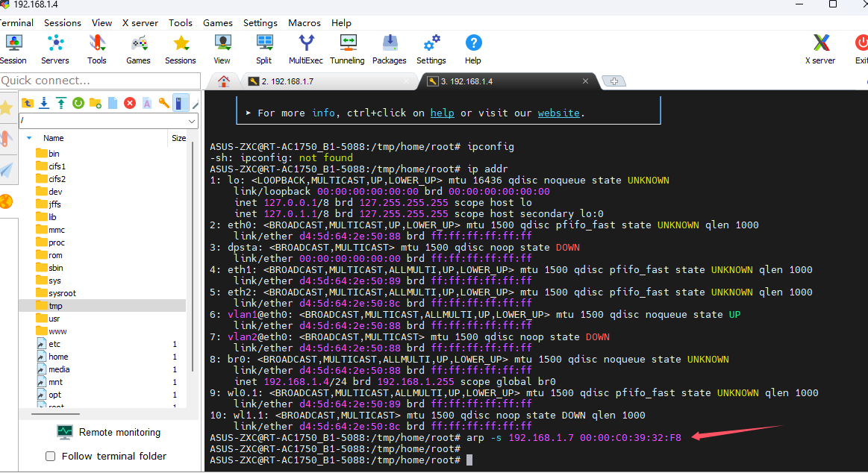
Task: Create a new file with blue page icon
Action: pos(113,103)
